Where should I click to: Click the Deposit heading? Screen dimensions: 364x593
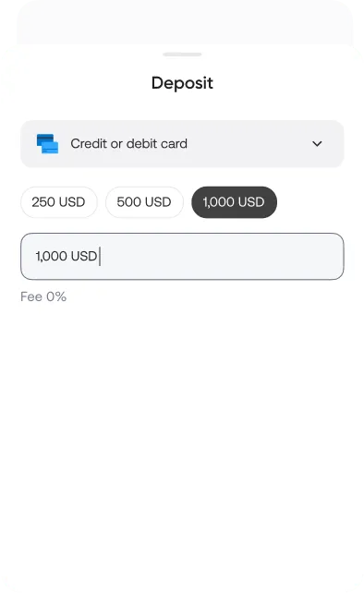click(182, 83)
